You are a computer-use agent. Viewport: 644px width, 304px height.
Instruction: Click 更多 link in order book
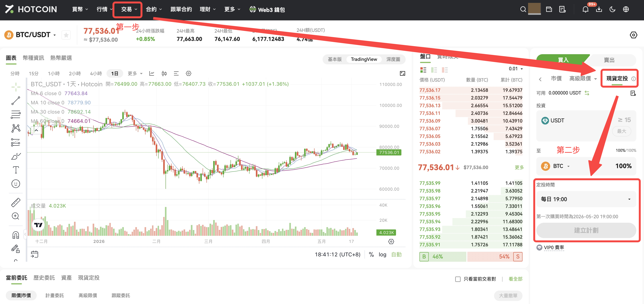click(519, 168)
